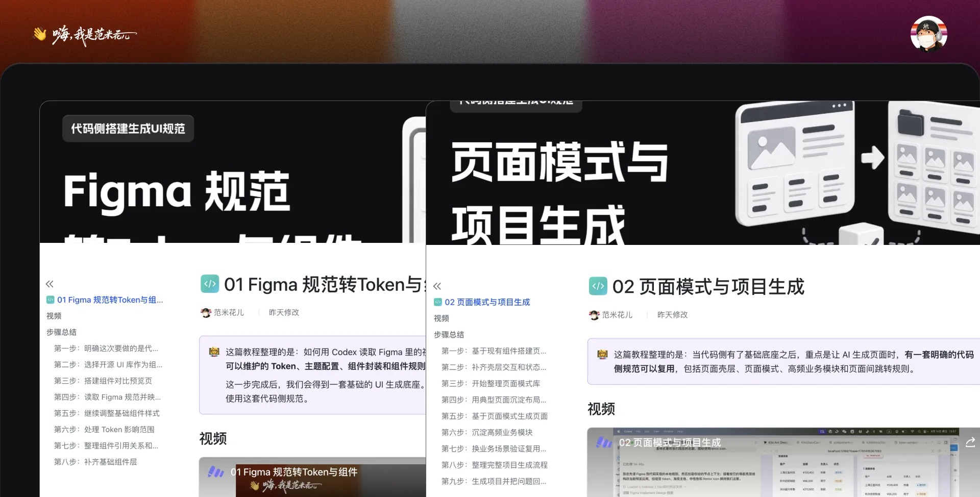Click the 视频 heading in the left document
Viewport: 980px width, 497px height.
click(213, 438)
